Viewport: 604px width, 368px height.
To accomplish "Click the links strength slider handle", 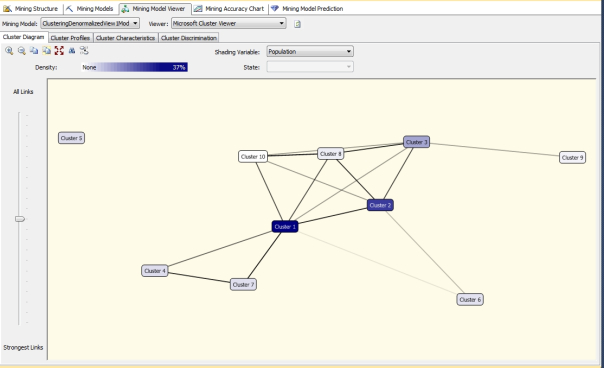I will coord(20,219).
